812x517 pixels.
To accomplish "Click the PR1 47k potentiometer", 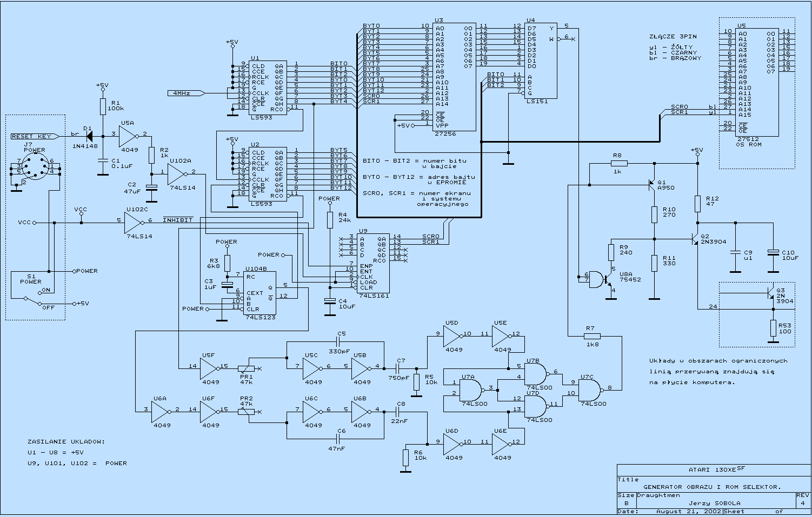I will click(247, 367).
